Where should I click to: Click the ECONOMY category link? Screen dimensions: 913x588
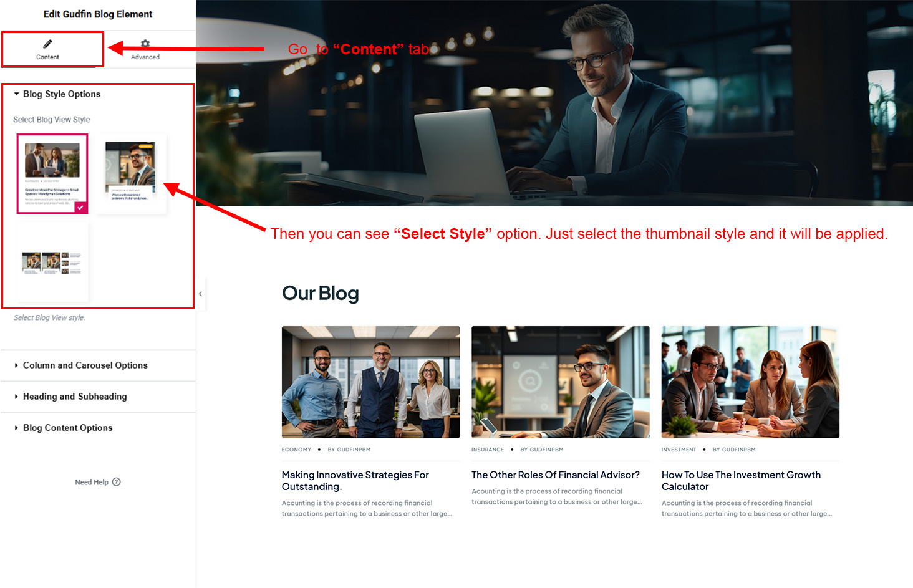click(296, 450)
